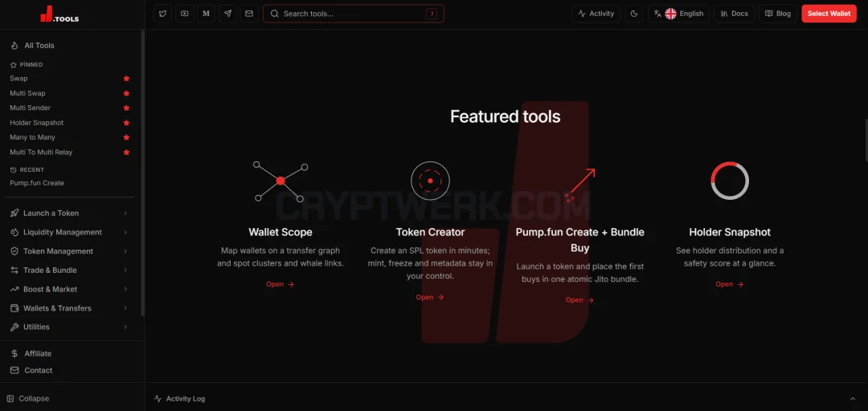Click the Wallet Scope card title

(280, 232)
